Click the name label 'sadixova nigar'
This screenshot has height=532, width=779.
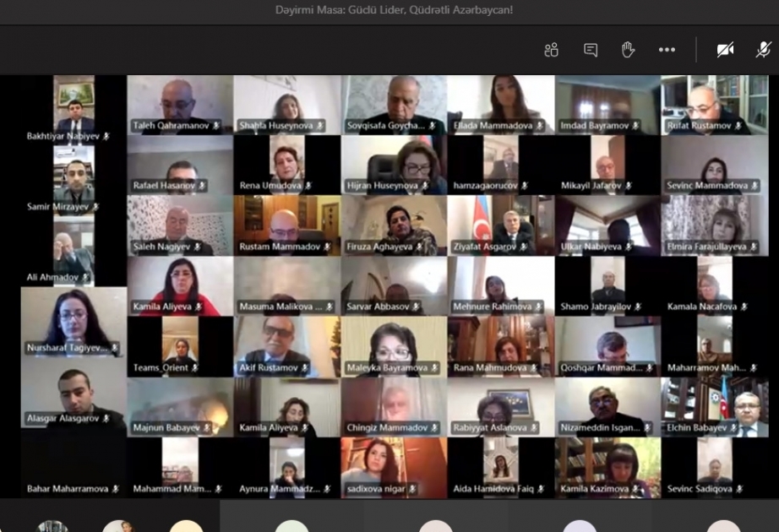(x=376, y=489)
